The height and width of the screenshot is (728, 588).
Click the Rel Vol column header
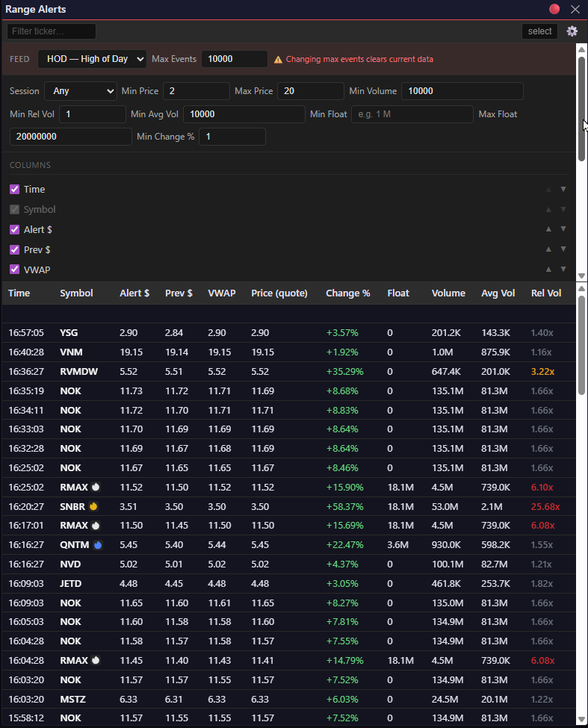point(545,293)
